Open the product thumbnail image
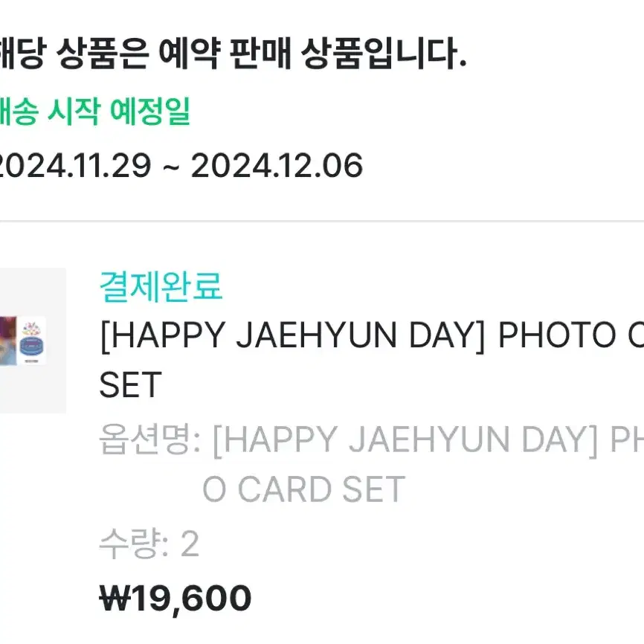 (33, 341)
